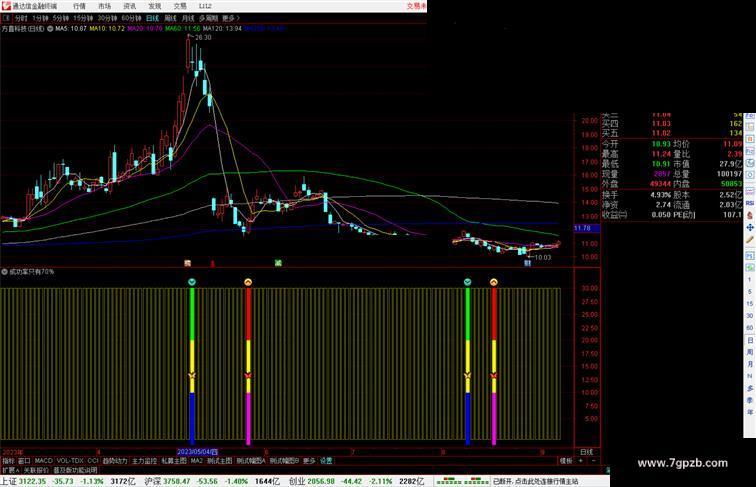Image resolution: width=756 pixels, height=487 pixels.
Task: Click the 通达信 app logo icon
Action: (6, 6)
